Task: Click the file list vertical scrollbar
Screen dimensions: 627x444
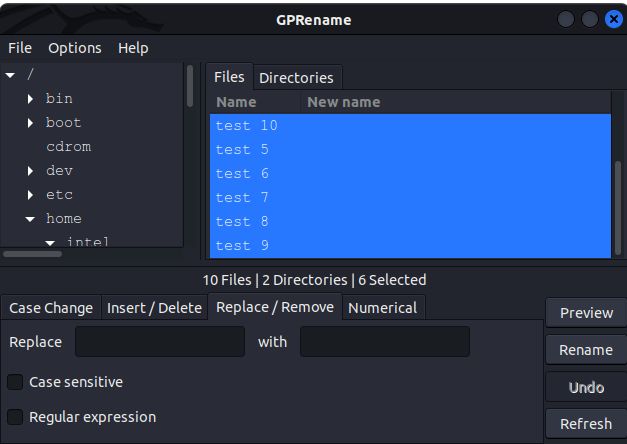Action: 618,200
